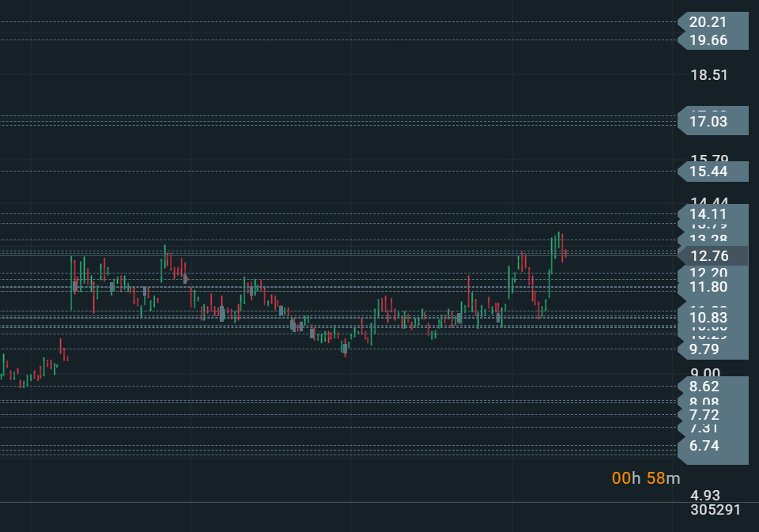Click the 20.21 price level label
Screen dimensions: 759x532
coord(712,22)
